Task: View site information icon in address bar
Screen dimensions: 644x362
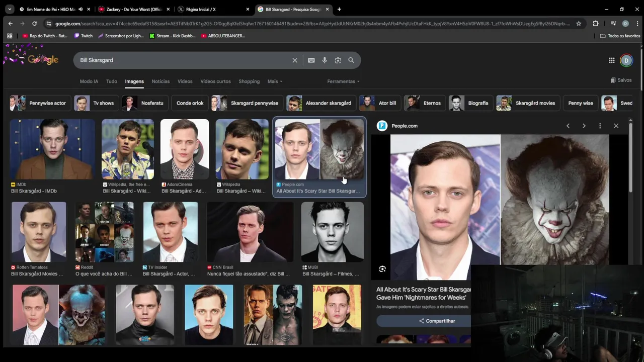Action: point(48,24)
